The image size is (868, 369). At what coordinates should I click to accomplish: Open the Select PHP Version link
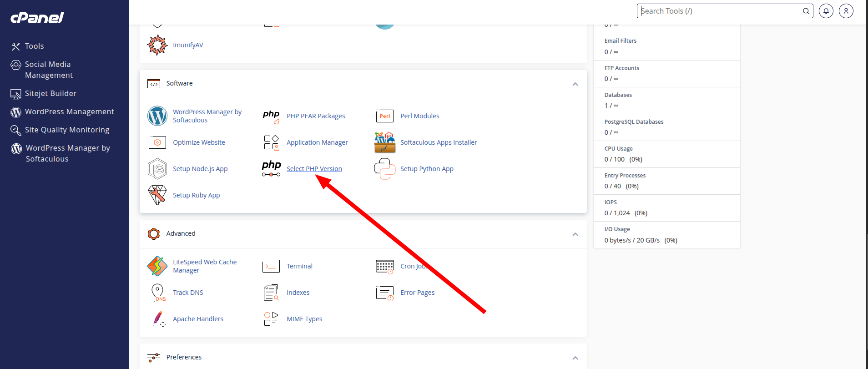click(x=314, y=169)
